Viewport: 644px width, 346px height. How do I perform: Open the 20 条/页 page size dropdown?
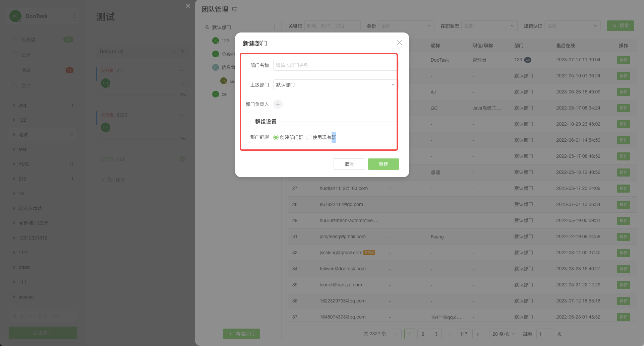(503, 334)
